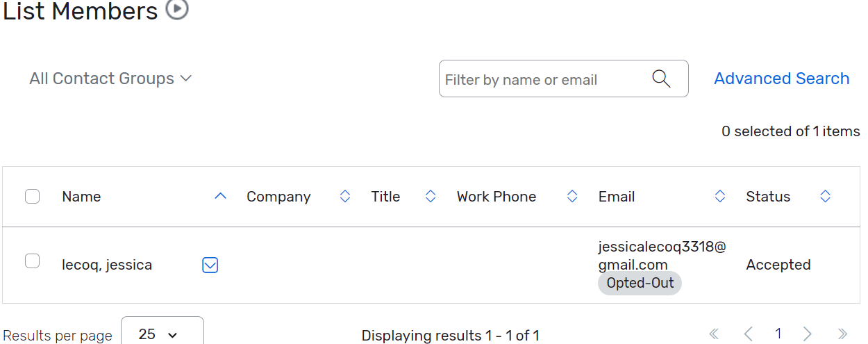The width and height of the screenshot is (868, 344).
Task: Go to the previous results page
Action: pos(748,334)
